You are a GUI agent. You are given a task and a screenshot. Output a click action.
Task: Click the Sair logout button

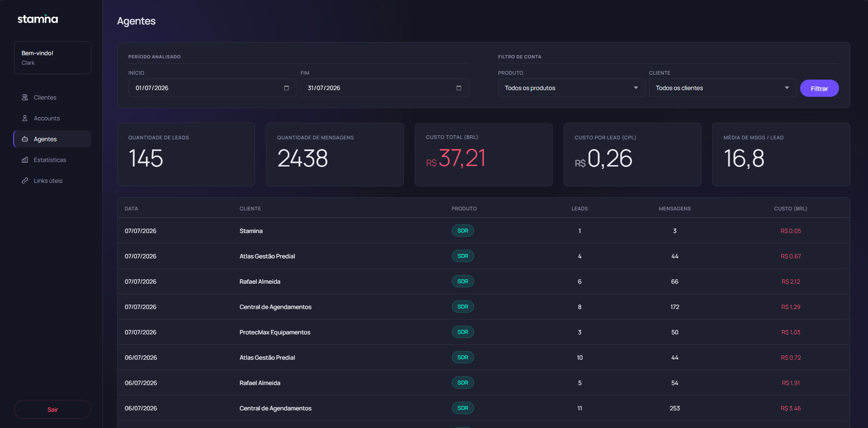(x=52, y=409)
